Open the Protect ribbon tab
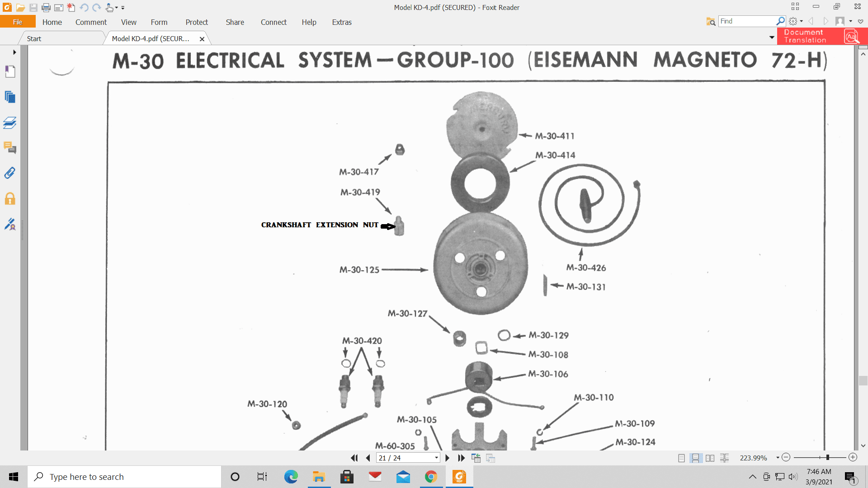Image resolution: width=868 pixels, height=488 pixels. tap(197, 22)
